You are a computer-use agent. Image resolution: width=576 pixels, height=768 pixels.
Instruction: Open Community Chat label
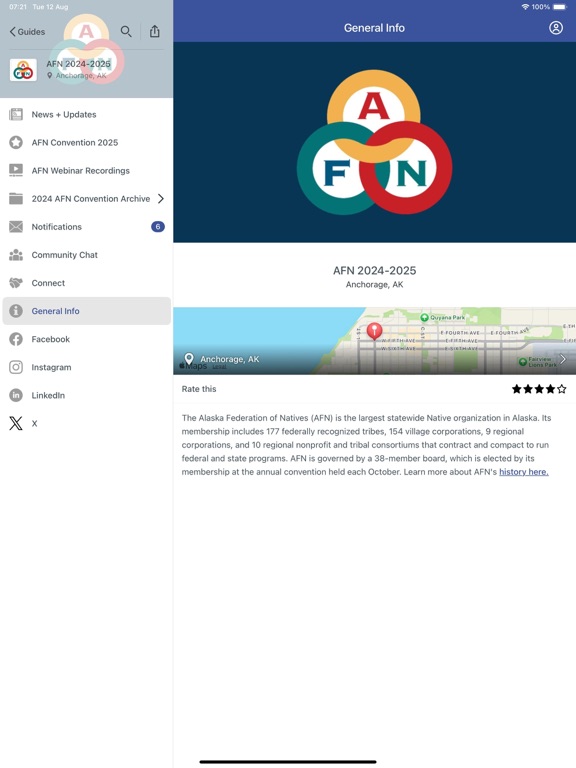[x=64, y=255]
